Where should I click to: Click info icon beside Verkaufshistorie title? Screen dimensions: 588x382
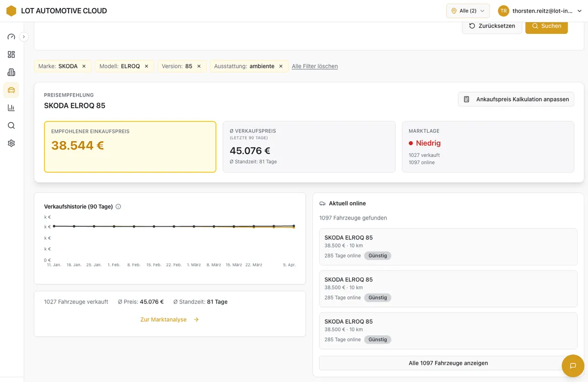[x=118, y=206]
